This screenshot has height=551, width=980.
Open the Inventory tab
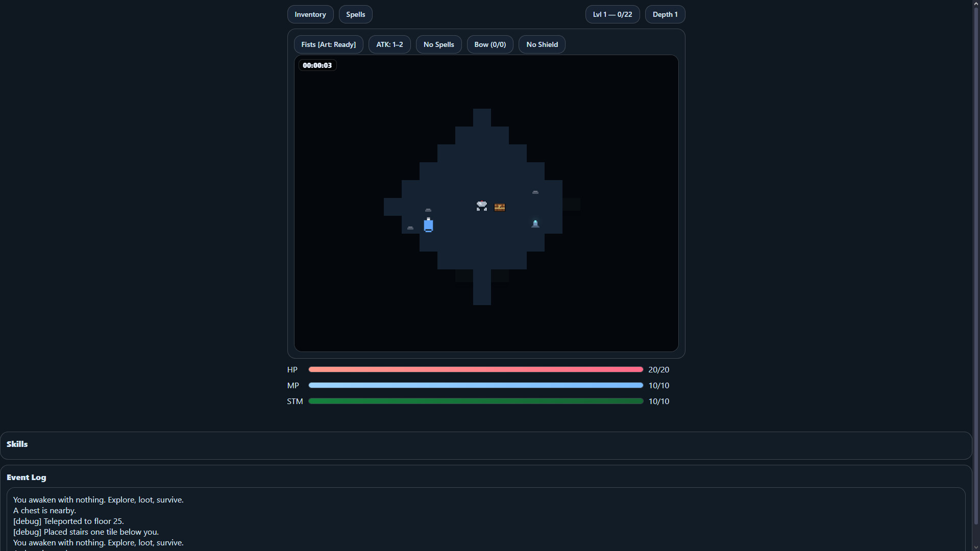click(310, 14)
